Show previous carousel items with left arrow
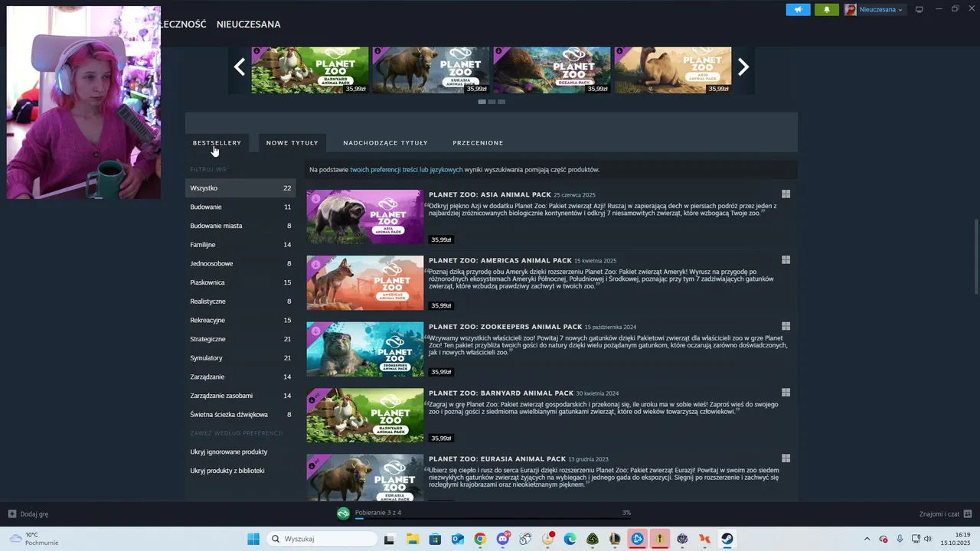This screenshot has height=551, width=980. pos(240,67)
